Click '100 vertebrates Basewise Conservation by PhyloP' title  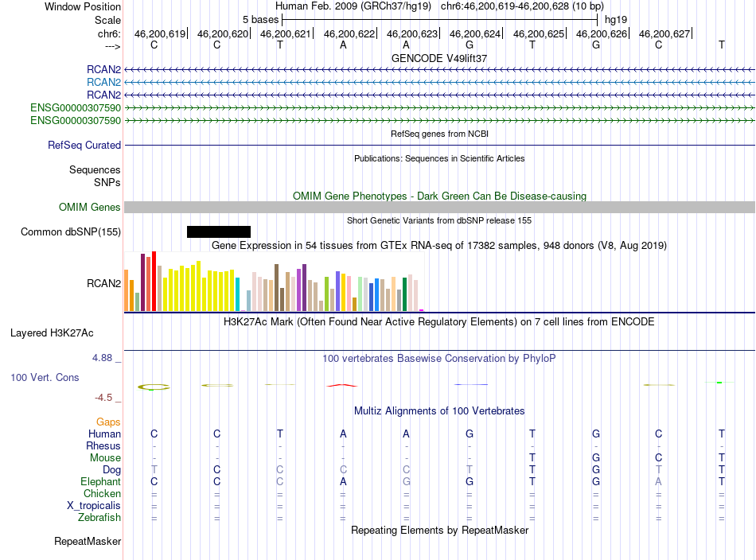[x=439, y=359]
